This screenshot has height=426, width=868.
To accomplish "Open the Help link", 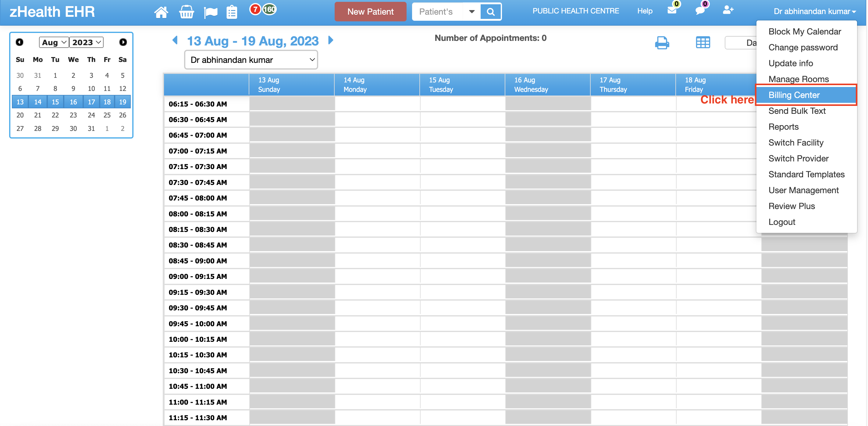I will [645, 11].
